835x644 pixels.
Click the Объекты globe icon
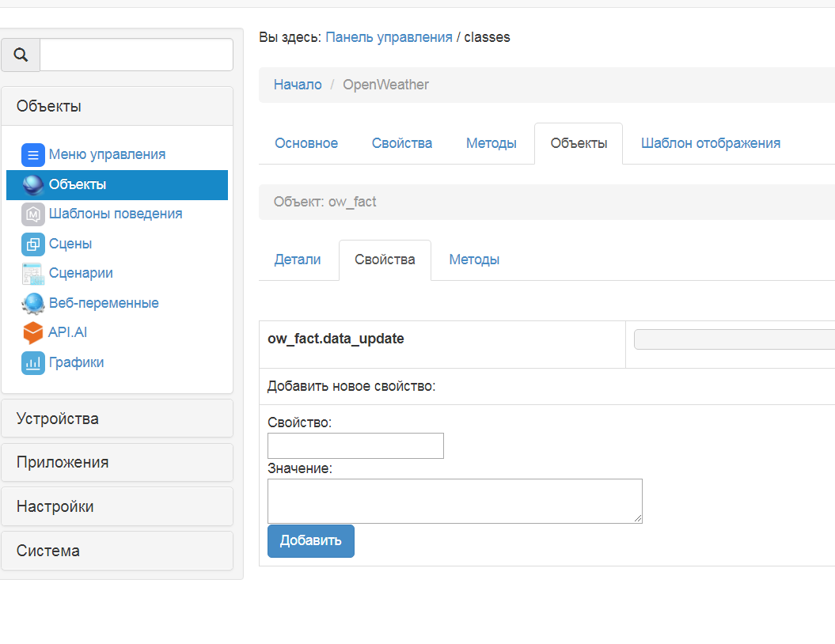tap(33, 184)
